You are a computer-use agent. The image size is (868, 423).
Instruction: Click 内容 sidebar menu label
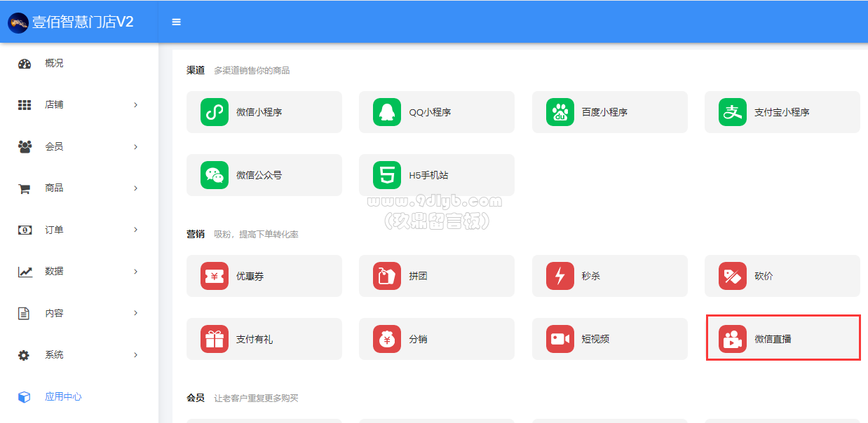click(54, 313)
